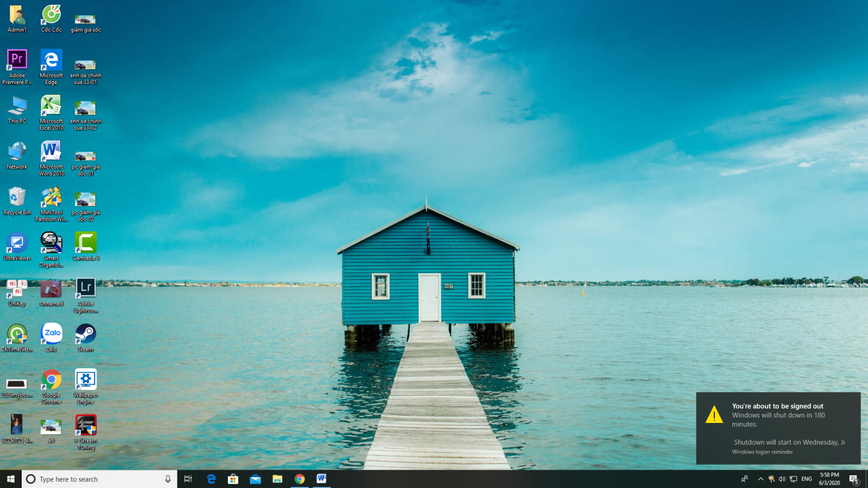868x488 pixels.
Task: Launch Cốc Cốc browser from desktop
Action: click(51, 15)
